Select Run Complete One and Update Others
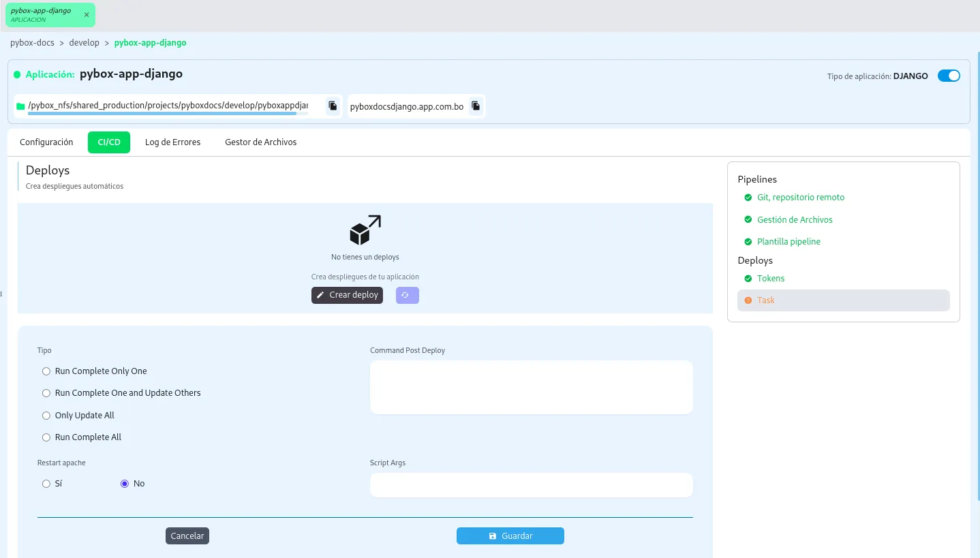 (46, 393)
